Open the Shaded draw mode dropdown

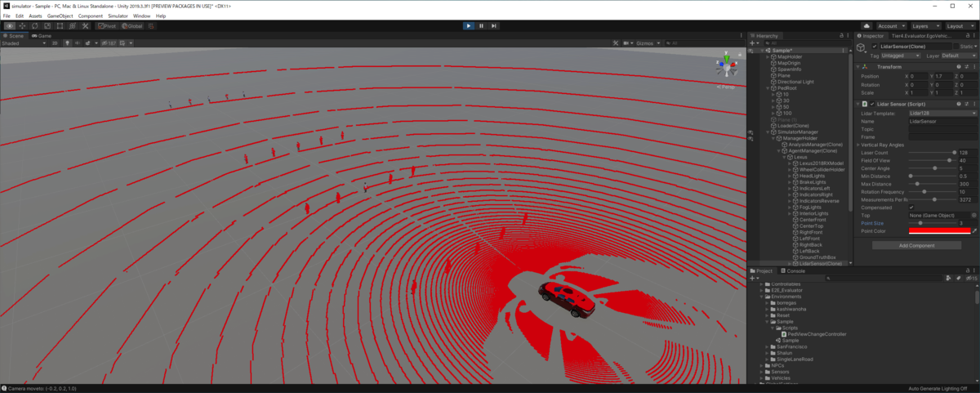[x=22, y=43]
